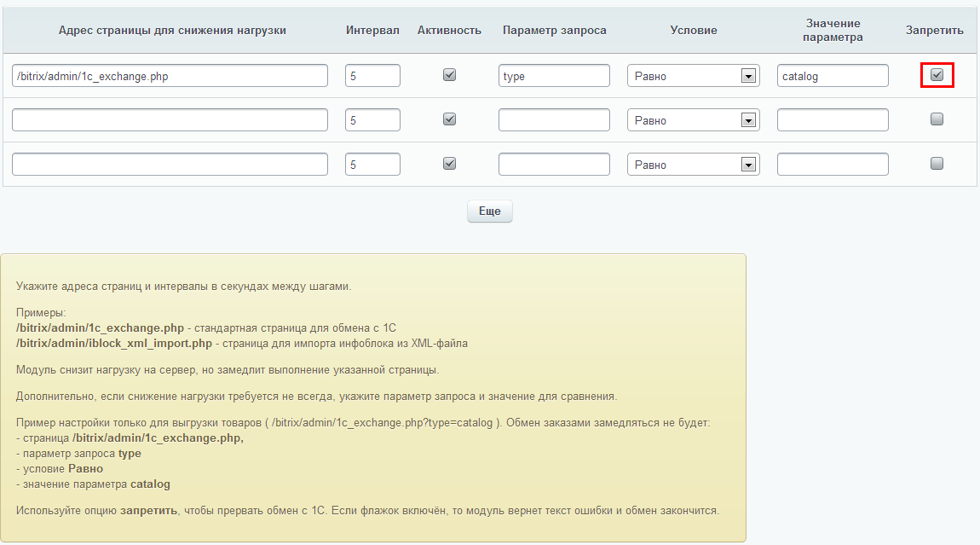Viewport: 980px width, 545px height.
Task: Toggle Активность checkbox in first row
Action: pos(449,75)
